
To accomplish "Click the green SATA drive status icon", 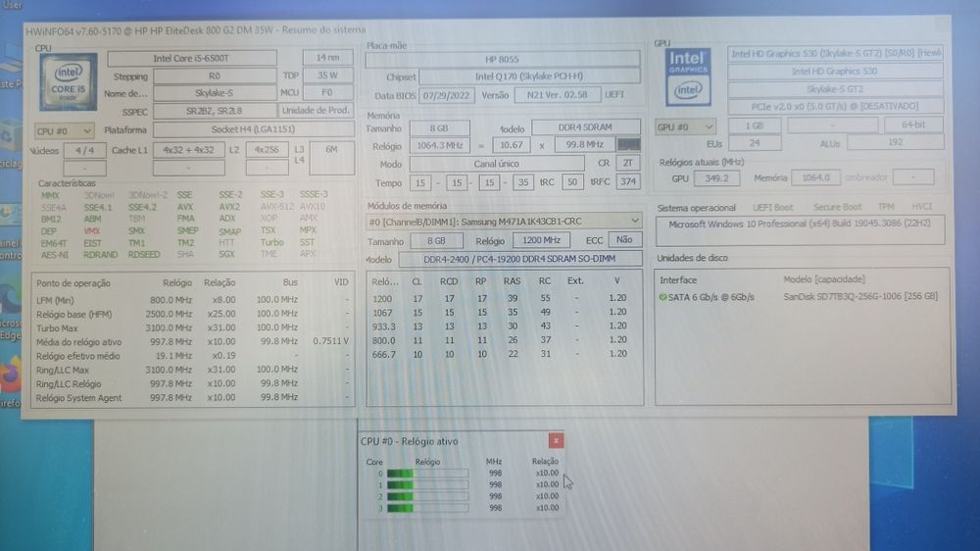I will (662, 297).
